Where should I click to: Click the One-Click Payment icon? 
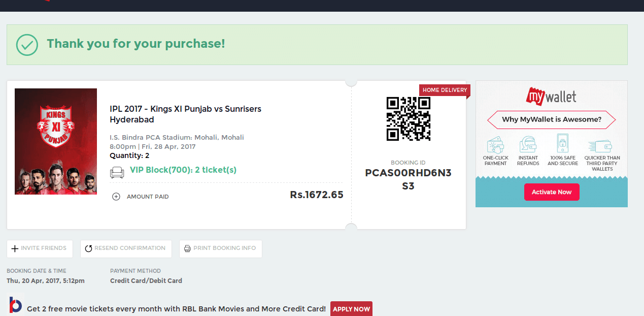point(495,144)
